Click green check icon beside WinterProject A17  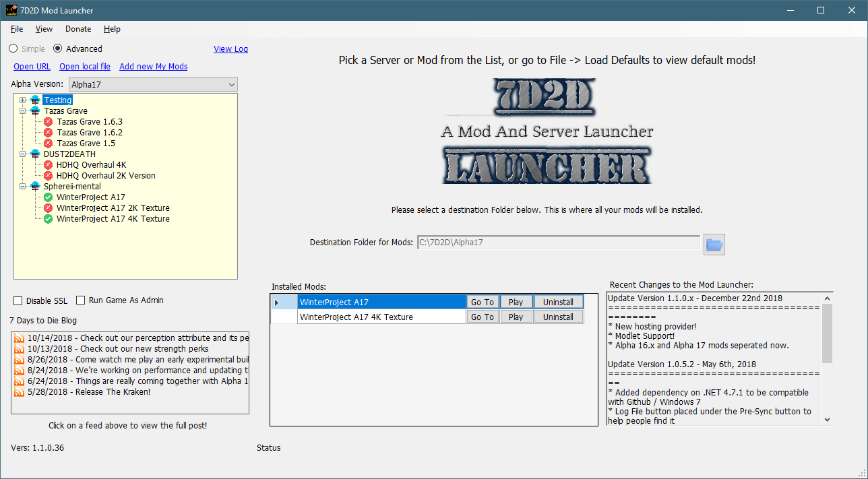pyautogui.click(x=49, y=197)
